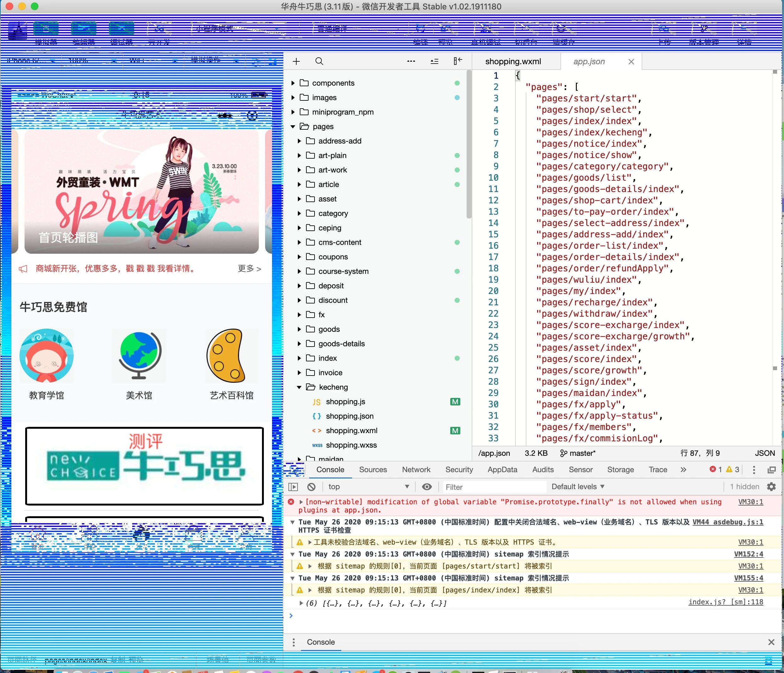784x673 pixels.
Task: Click 更多 > next to the notice
Action: pyautogui.click(x=249, y=269)
